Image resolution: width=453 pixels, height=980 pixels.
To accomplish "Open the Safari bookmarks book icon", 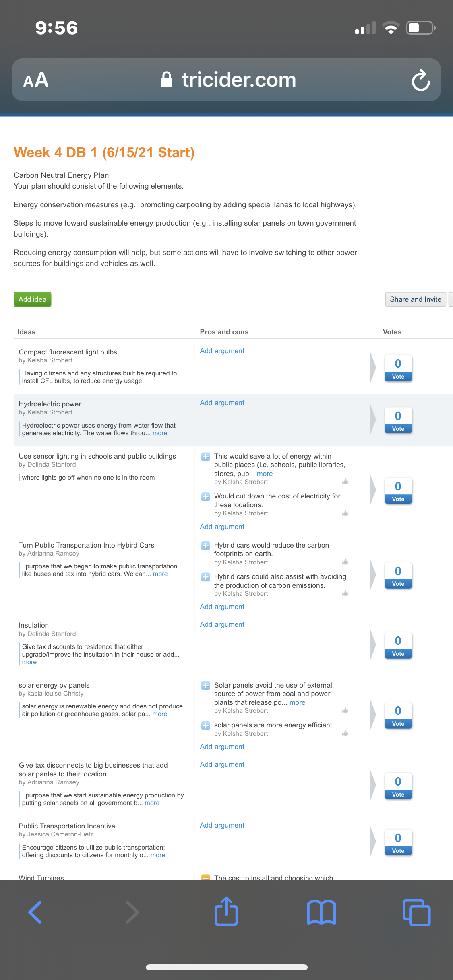I will point(321,912).
